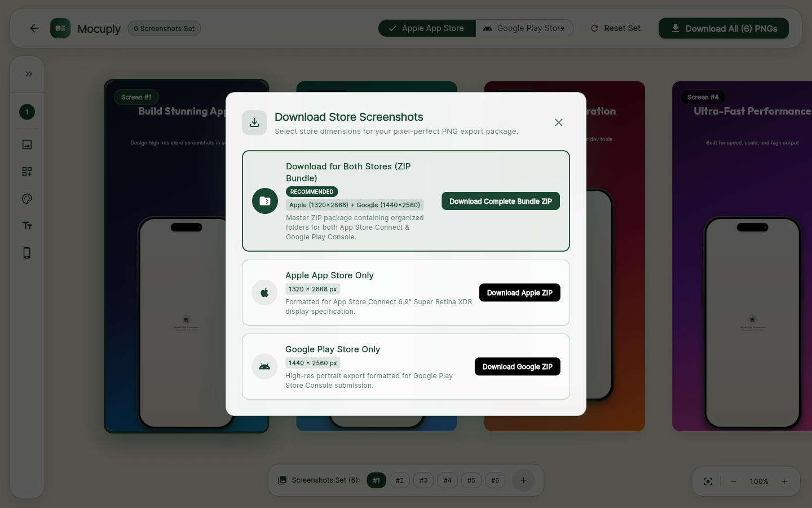Click the Apple logo icon in dialog
The width and height of the screenshot is (812, 508).
click(x=264, y=292)
